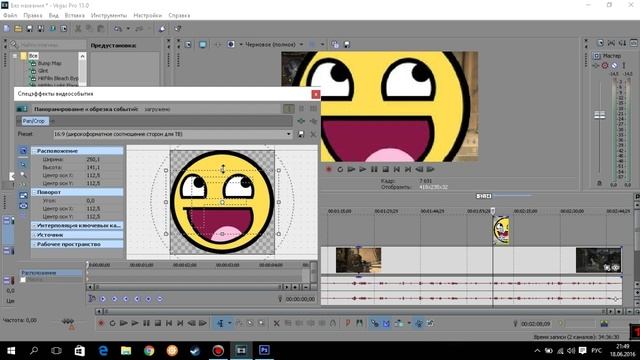Expand Интерполяция ключевых кадров section

(x=34, y=225)
